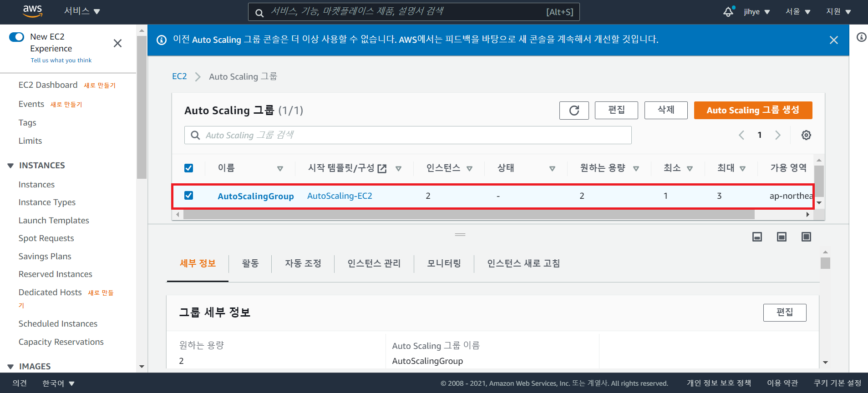Collapse the INSTANCES sidebar section
The width and height of the screenshot is (868, 393).
(10, 166)
